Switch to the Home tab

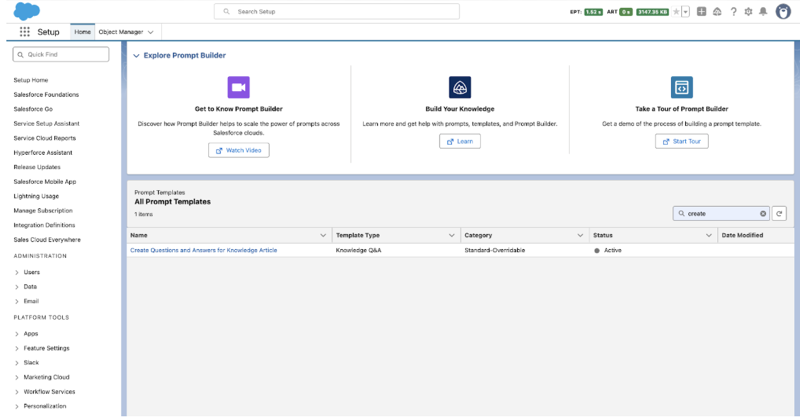point(83,32)
